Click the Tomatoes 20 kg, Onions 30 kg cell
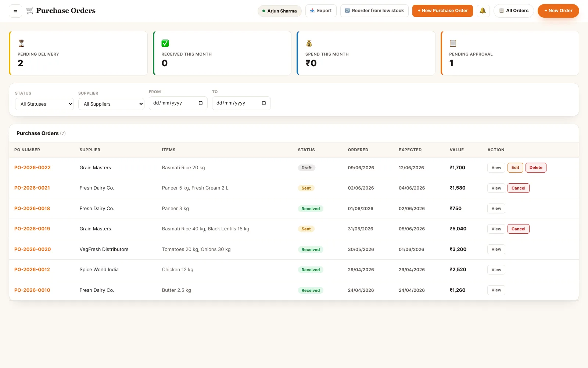This screenshot has height=368, width=588. pyautogui.click(x=196, y=250)
